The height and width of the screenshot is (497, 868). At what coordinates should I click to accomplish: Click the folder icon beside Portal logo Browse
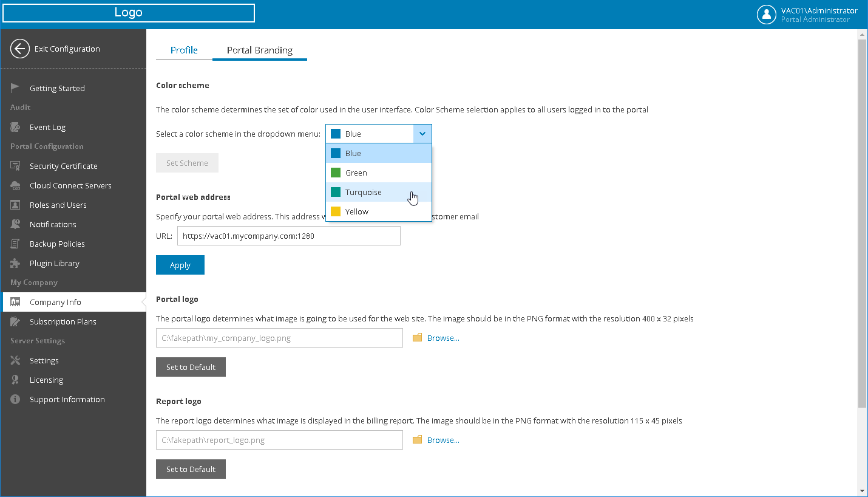417,338
